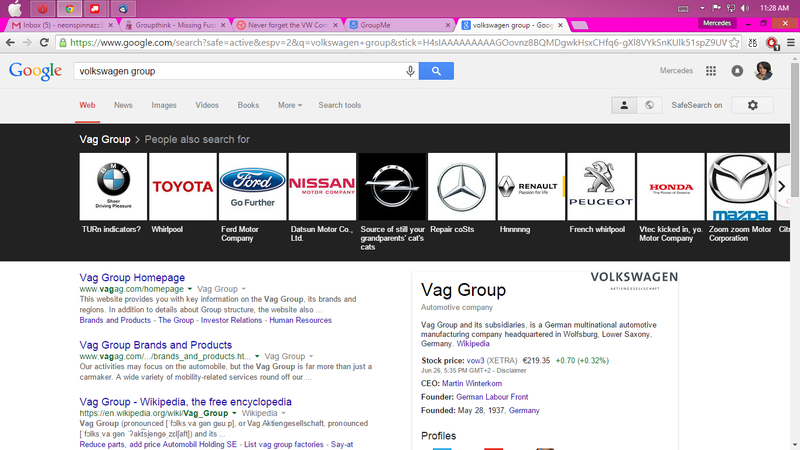Click the browser back arrow
800x450 pixels.
click(10, 43)
